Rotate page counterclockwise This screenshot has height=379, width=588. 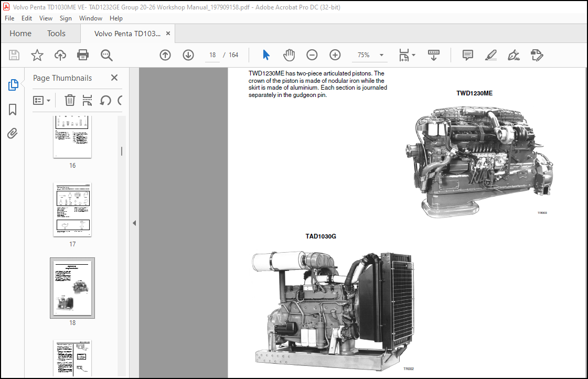coord(105,101)
